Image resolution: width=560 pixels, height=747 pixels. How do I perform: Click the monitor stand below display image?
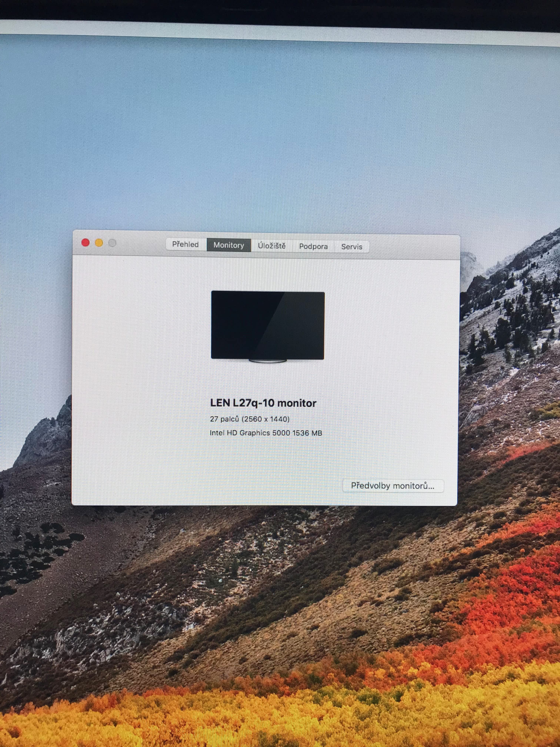click(267, 361)
